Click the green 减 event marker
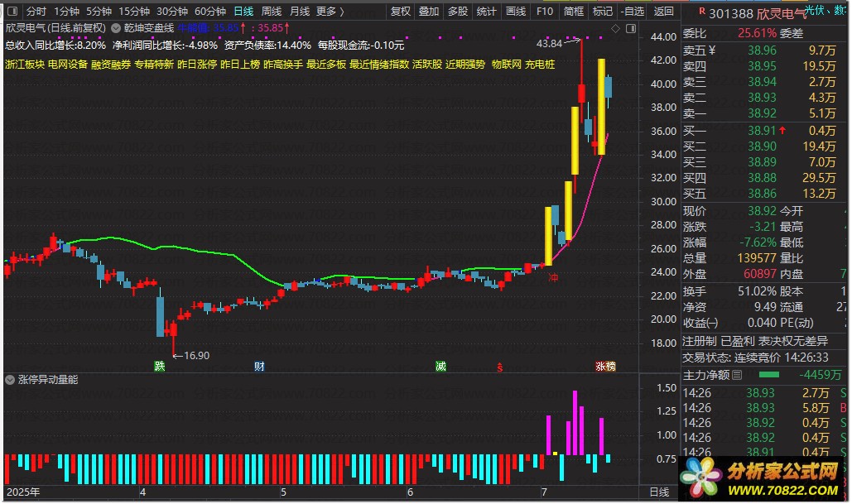 pos(440,366)
